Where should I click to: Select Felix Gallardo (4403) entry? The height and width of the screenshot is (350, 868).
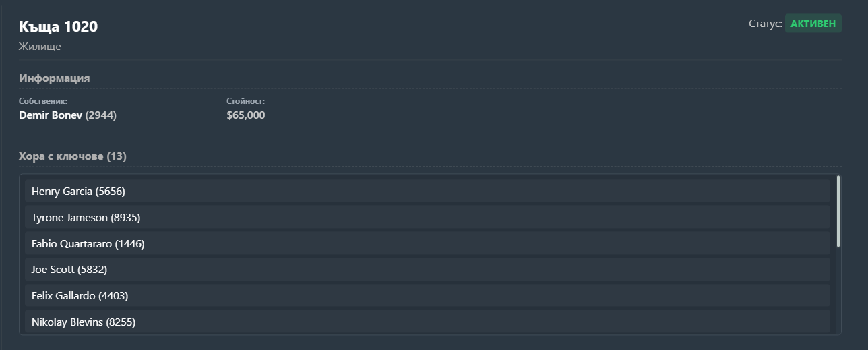click(x=427, y=296)
